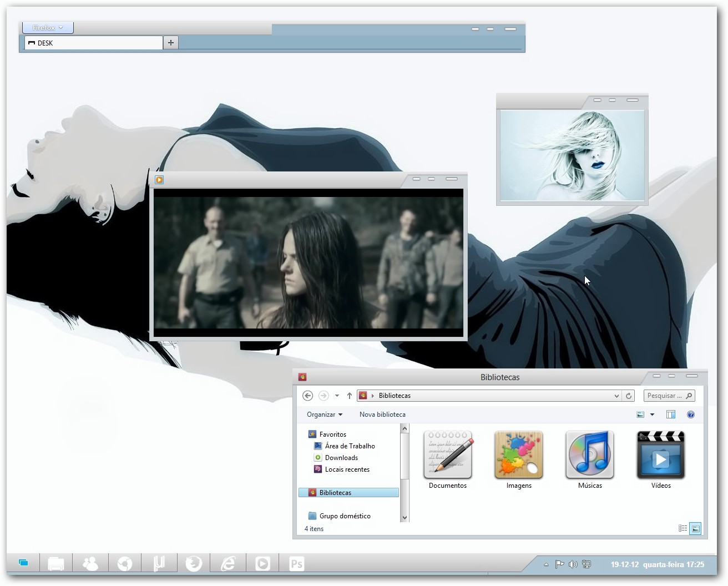This screenshot has width=728, height=586.
Task: Open the Organizar menu
Action: point(325,415)
